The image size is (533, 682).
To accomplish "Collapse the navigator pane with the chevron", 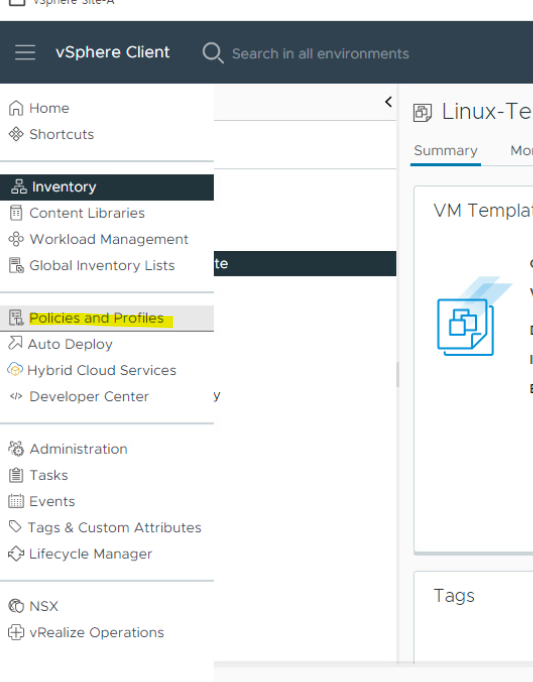I will [389, 102].
